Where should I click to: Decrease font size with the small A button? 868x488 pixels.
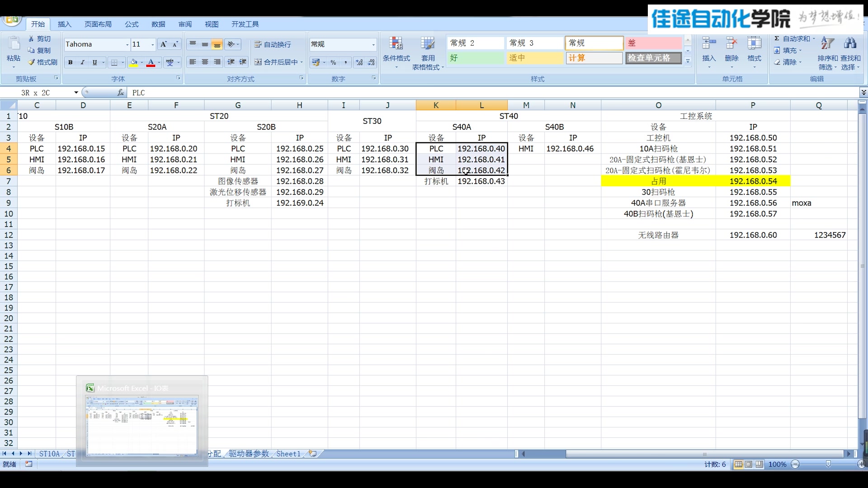point(175,44)
